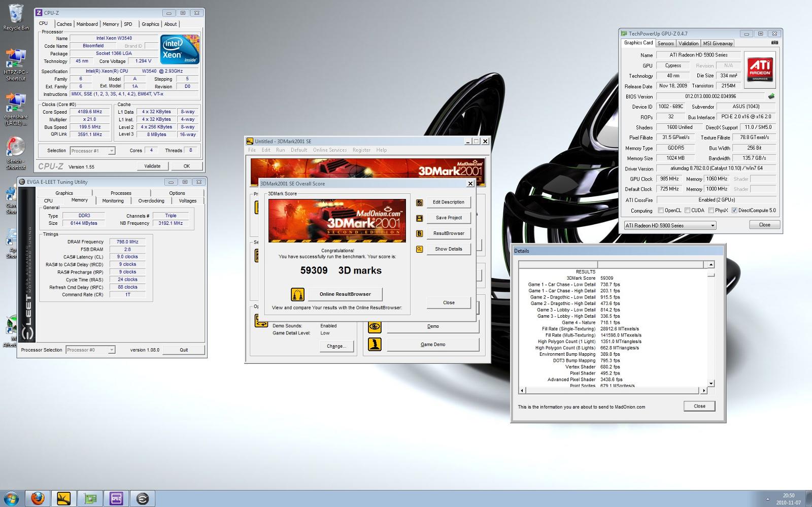Click the eye icon next to Demo

[375, 326]
